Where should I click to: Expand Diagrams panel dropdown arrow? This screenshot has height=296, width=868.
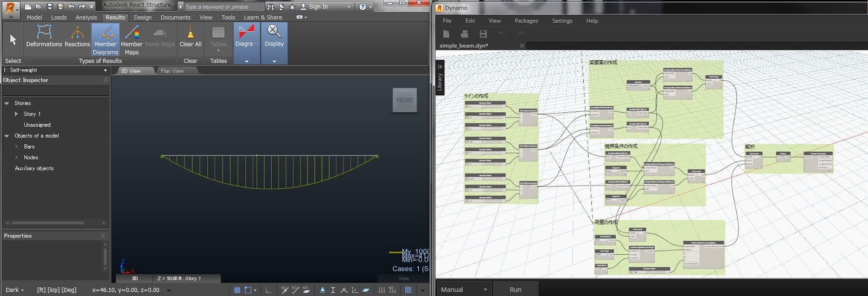[246, 61]
